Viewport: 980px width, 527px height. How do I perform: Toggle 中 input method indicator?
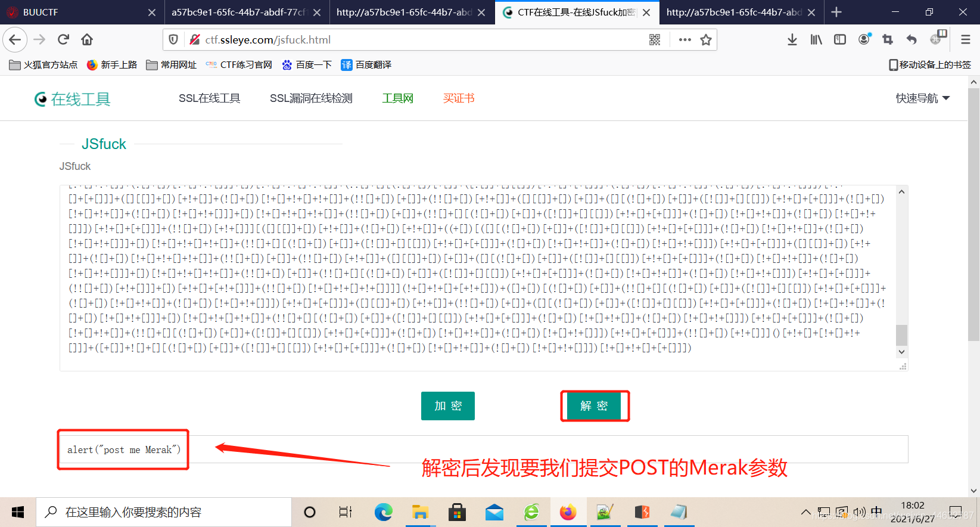click(x=876, y=511)
